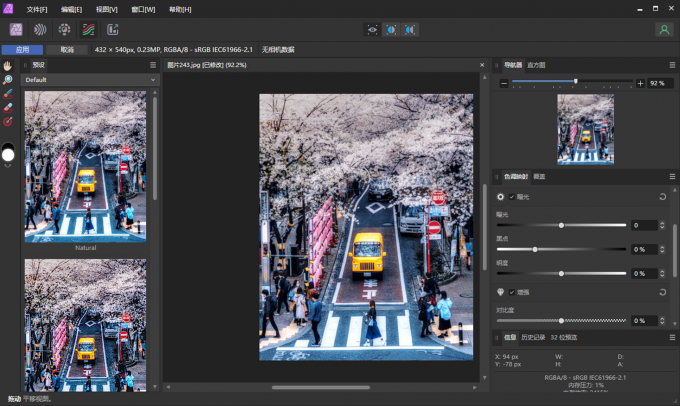Viewport: 680px width, 406px height.
Task: Open the 文件[F] menu
Action: 37,9
